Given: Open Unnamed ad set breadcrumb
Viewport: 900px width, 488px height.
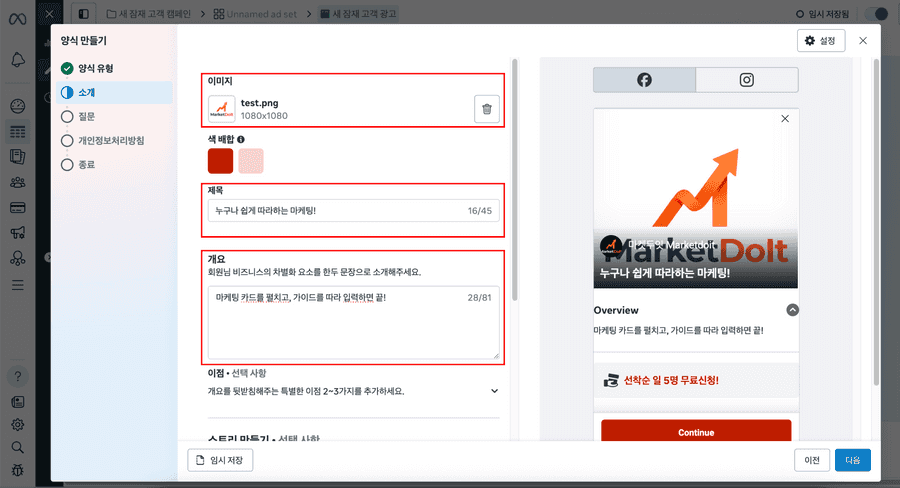Looking at the screenshot, I should pos(255,14).
